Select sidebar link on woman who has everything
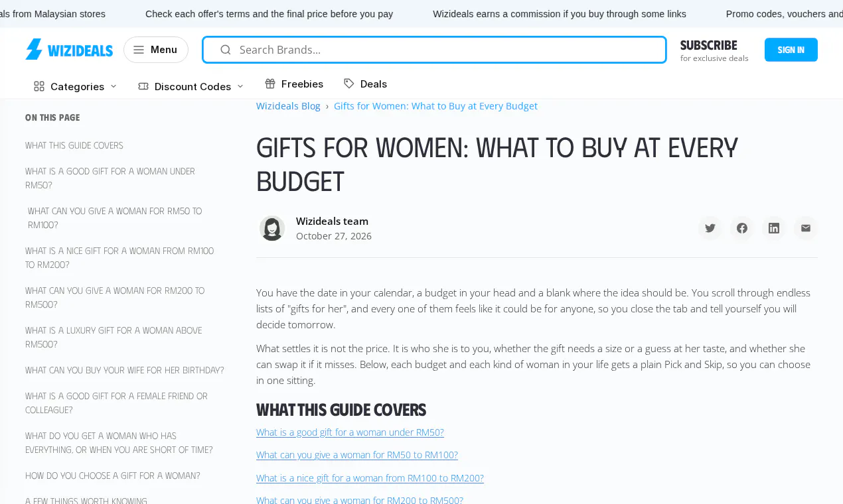 click(119, 442)
